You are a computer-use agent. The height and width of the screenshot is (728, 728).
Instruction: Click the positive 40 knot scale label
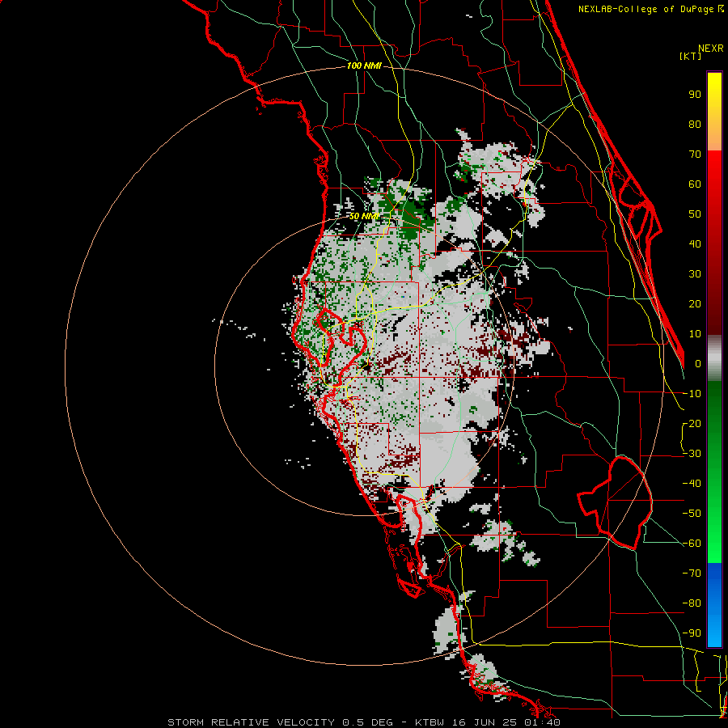(695, 244)
